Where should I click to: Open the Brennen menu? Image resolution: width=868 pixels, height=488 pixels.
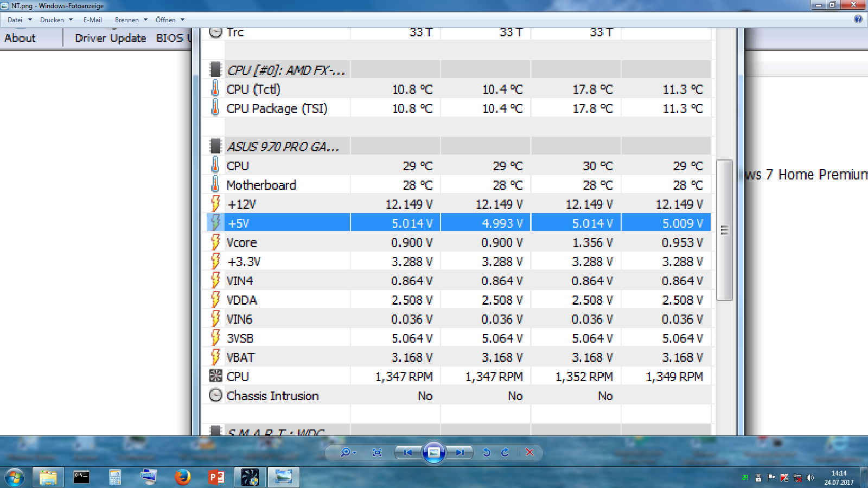126,20
